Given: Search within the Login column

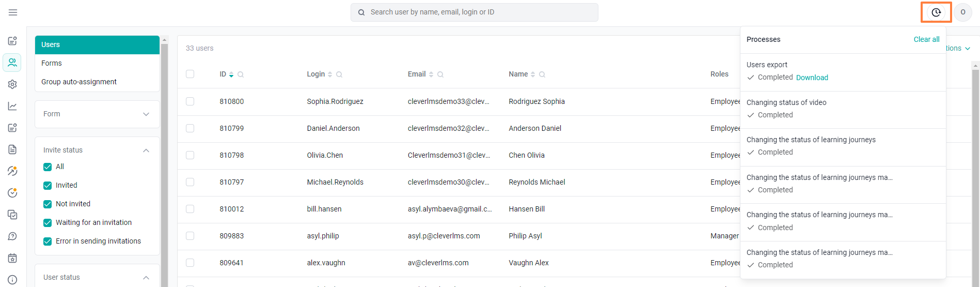Looking at the screenshot, I should [339, 74].
